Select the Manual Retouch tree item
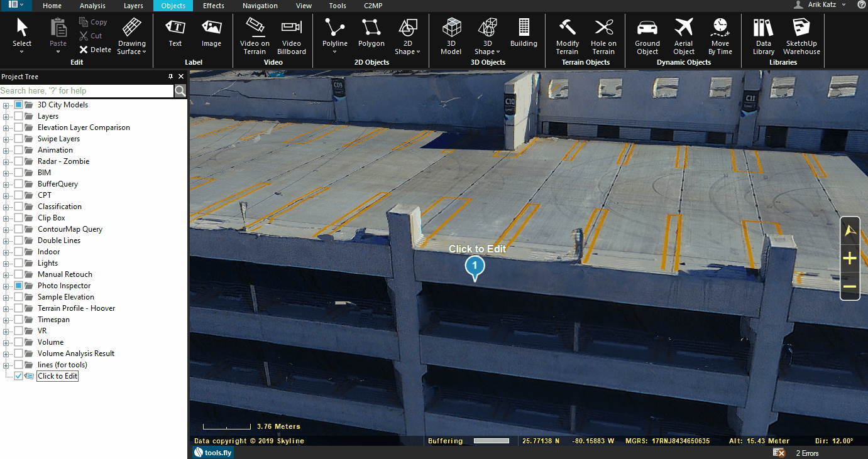This screenshot has height=459, width=868. coord(65,274)
